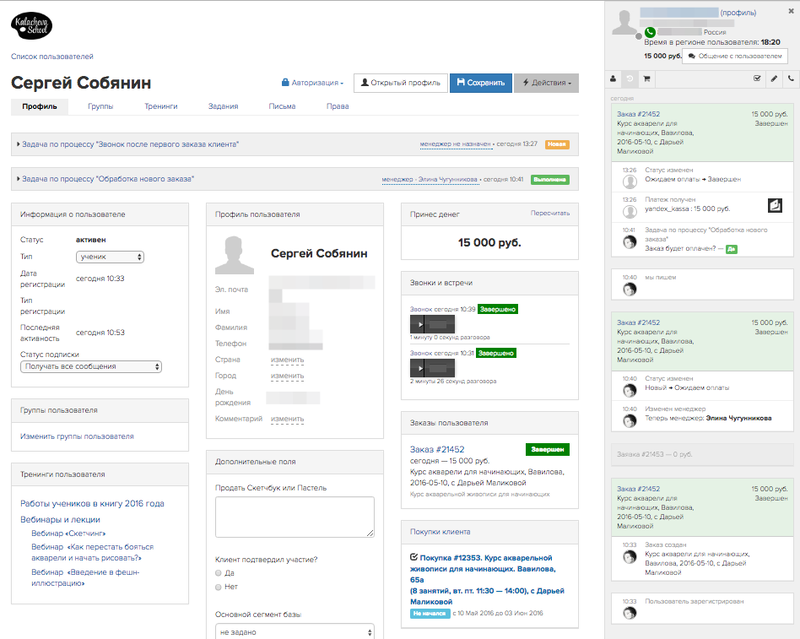Click the pencil note icon in sidebar
Screen dimensions: 800x639
click(x=774, y=79)
